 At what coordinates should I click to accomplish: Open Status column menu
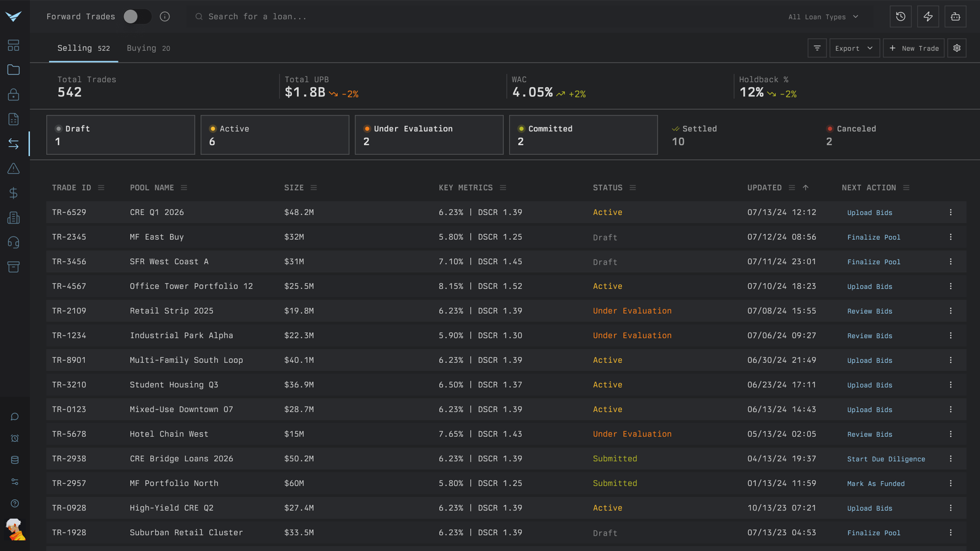click(632, 187)
